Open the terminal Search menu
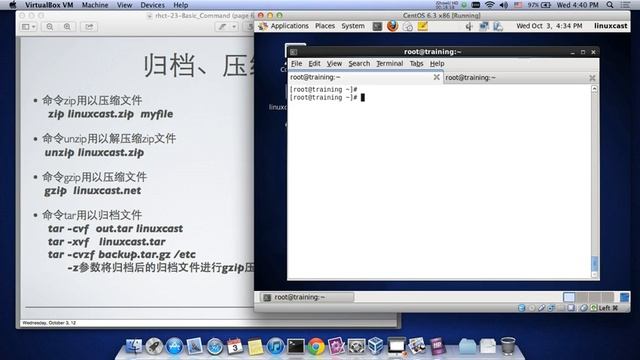Viewport: 640px width, 360px height. click(359, 64)
